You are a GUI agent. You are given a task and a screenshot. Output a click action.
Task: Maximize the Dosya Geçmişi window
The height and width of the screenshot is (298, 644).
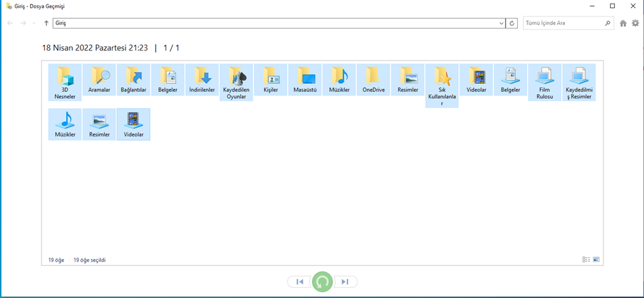(613, 5)
